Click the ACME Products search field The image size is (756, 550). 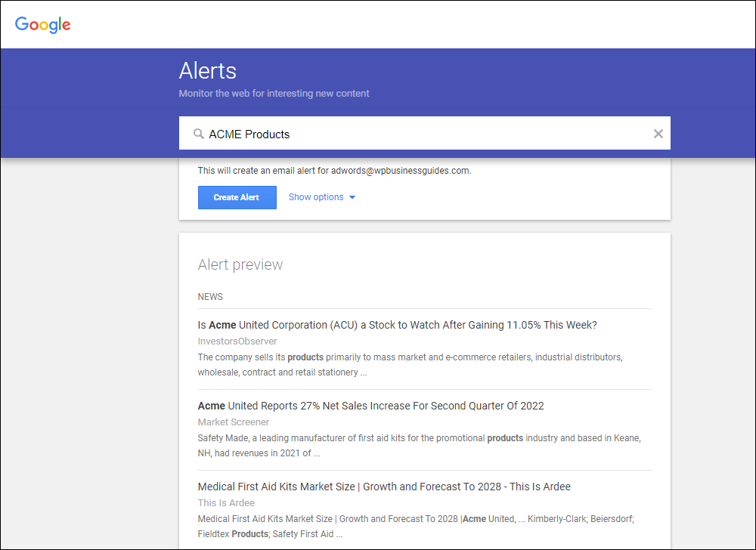pyautogui.click(x=424, y=133)
